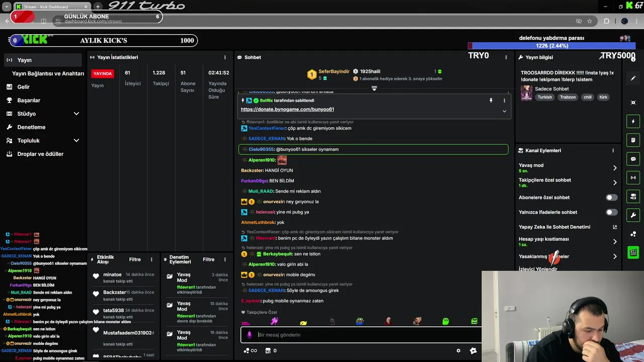Screen dimensions: 644x362
Task: Click the purple microphone icon in message box
Action: 249,335
